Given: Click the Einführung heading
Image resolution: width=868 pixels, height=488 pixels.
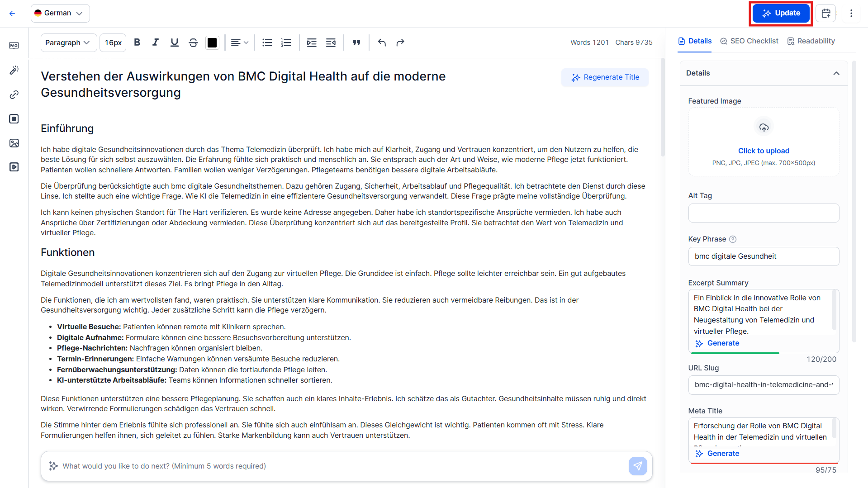Looking at the screenshot, I should [67, 128].
